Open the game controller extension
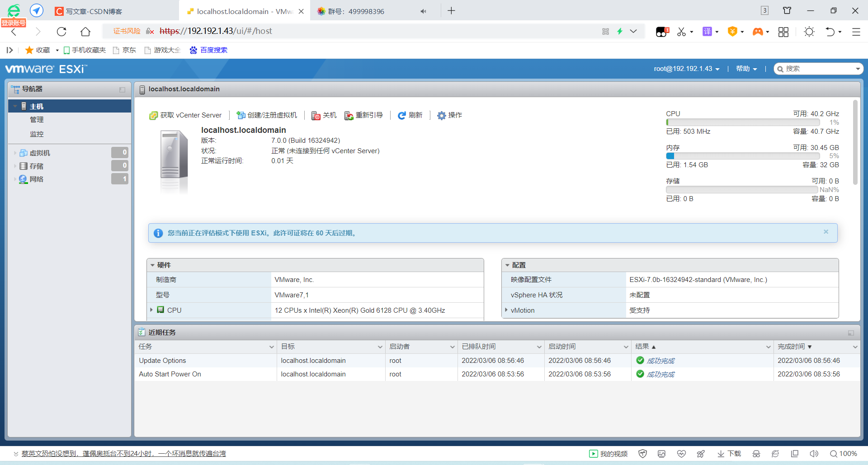Viewport: 868px width, 465px height. tap(758, 31)
